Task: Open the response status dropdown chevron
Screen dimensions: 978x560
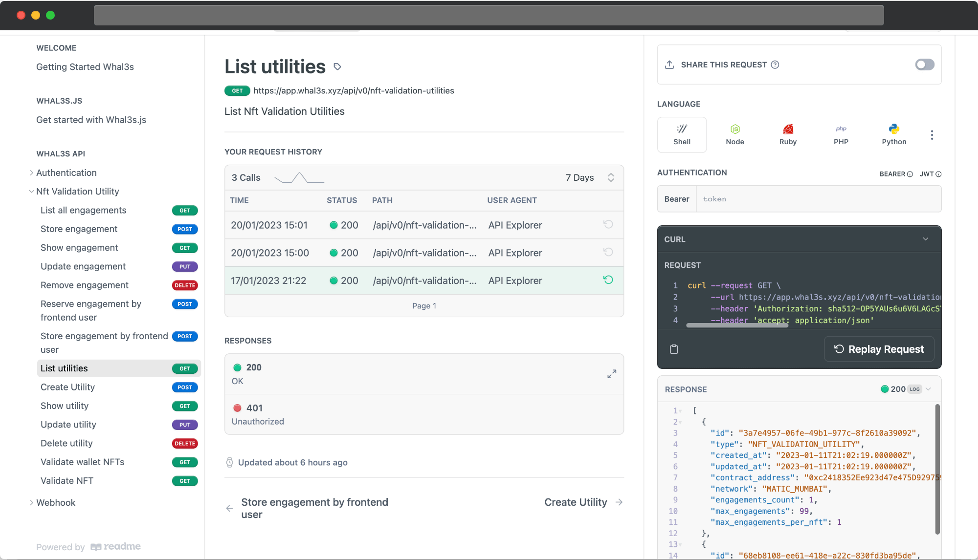Action: tap(929, 389)
